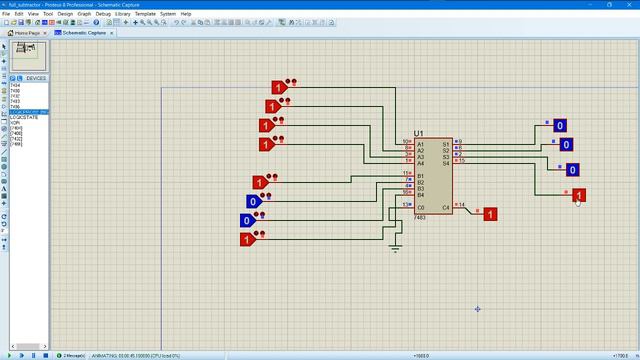Click the overview preview thumbnail
The height and width of the screenshot is (360, 640).
[29, 56]
